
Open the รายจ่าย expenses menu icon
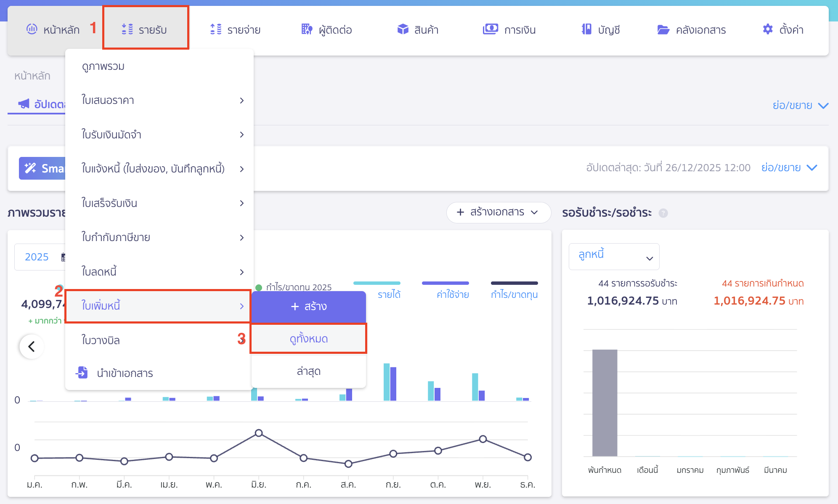(216, 29)
